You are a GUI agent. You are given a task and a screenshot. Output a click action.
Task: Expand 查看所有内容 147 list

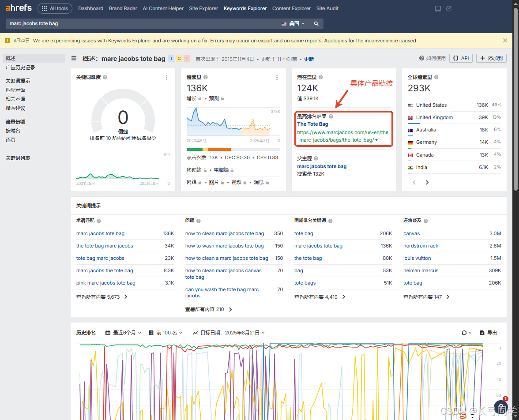tap(426, 297)
